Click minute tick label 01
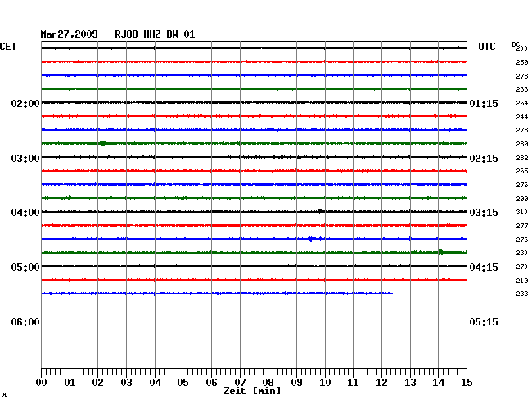The image size is (532, 404). [70, 383]
